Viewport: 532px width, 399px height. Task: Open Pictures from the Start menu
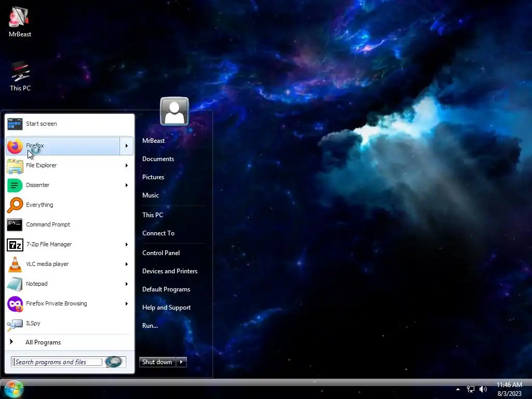tap(153, 177)
